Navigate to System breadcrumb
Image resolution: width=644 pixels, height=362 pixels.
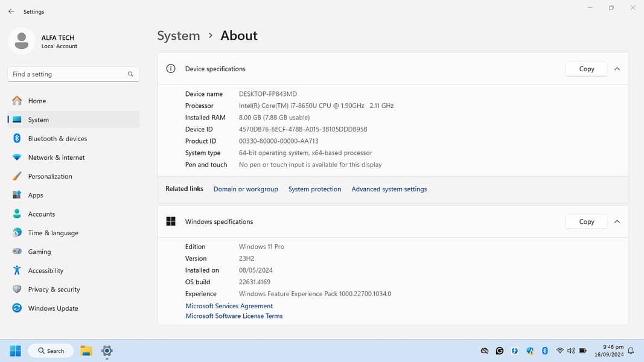coord(178,36)
